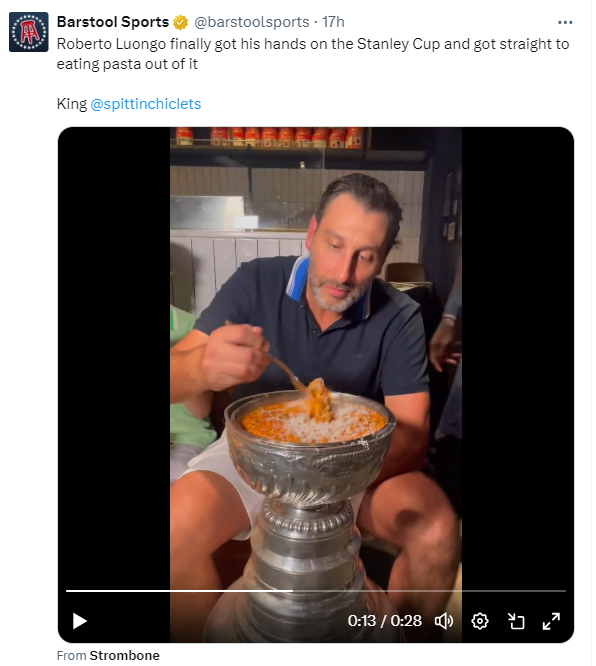The height and width of the screenshot is (666, 596).
Task: Click the 'From' source label under the video
Action: pyautogui.click(x=71, y=655)
